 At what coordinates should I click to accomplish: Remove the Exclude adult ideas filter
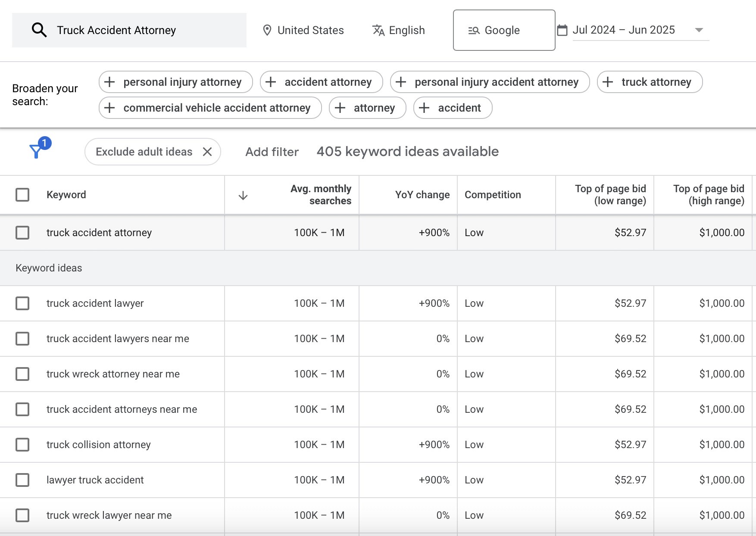(207, 152)
